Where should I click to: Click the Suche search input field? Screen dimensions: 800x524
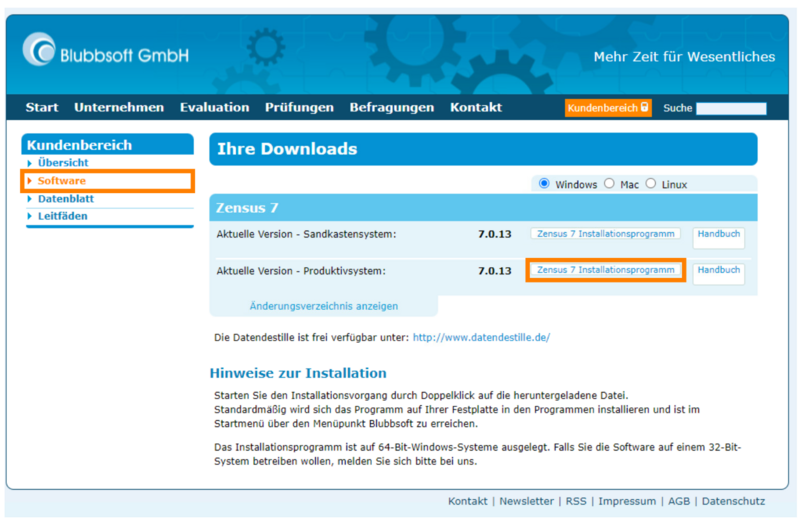click(x=731, y=108)
